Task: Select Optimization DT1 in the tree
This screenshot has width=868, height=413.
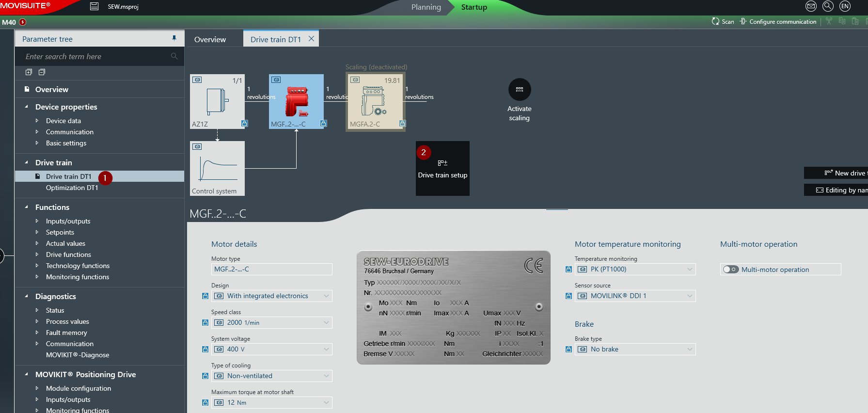Action: pos(72,188)
